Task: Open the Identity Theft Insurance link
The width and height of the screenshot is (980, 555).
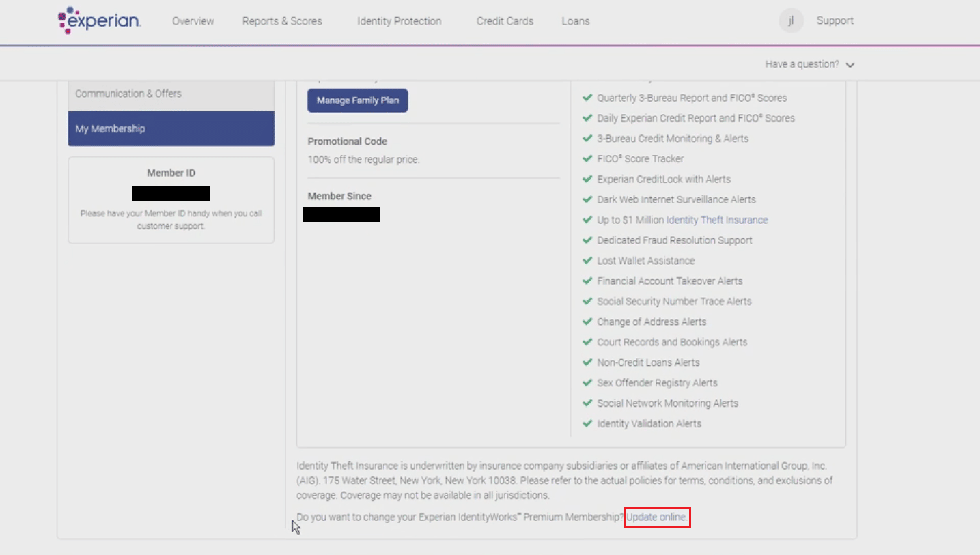Action: [717, 220]
